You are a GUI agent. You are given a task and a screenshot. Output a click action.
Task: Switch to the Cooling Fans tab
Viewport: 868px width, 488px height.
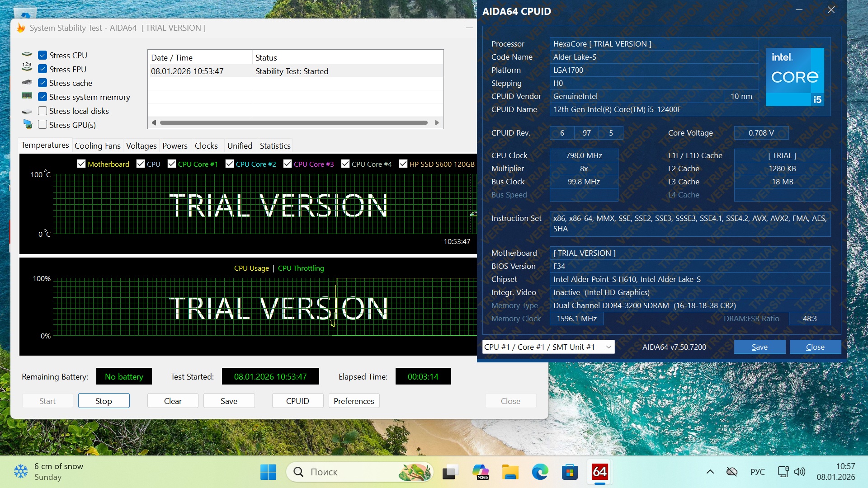click(97, 145)
